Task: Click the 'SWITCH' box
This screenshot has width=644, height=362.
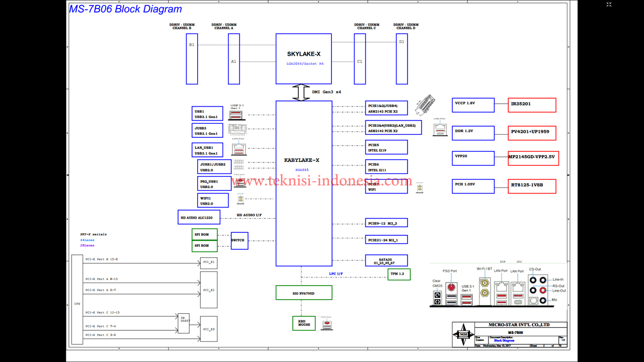Action: point(239,240)
